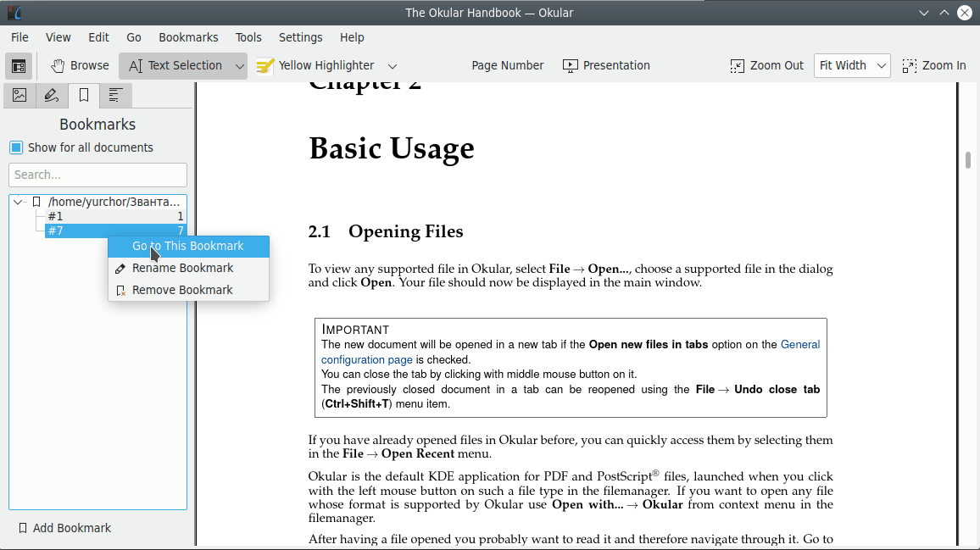Screen dimensions: 980x550
Task: Expand the Yellow Highlighter dropdown arrow
Action: [x=392, y=66]
